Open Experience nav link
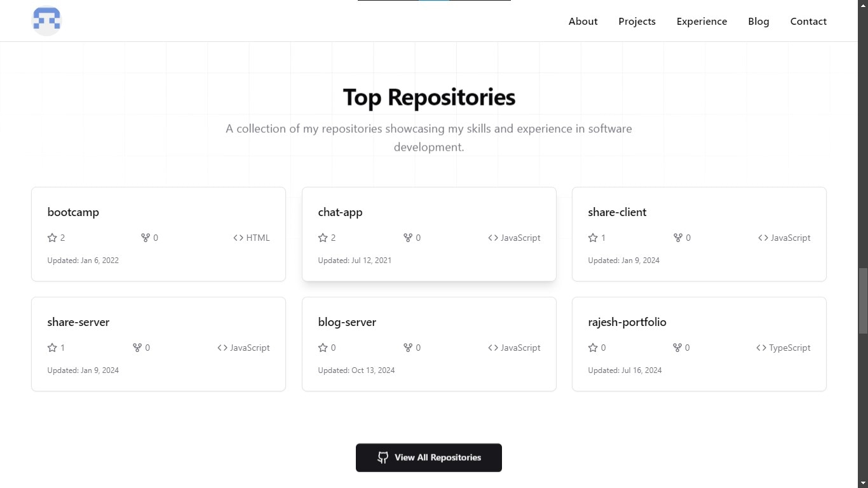Viewport: 868px width, 488px height. pyautogui.click(x=702, y=22)
